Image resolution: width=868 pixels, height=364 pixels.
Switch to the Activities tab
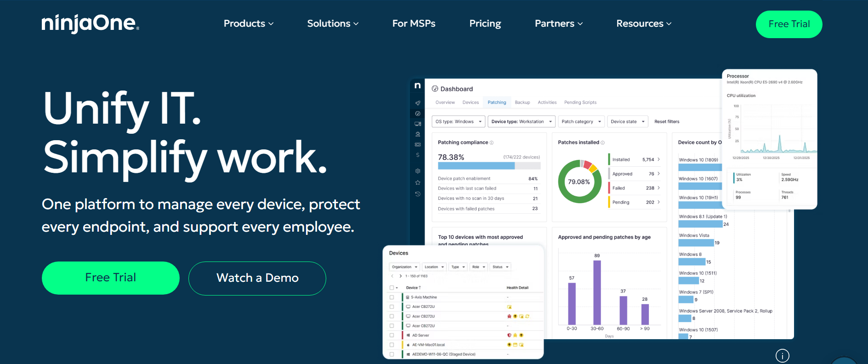[547, 102]
